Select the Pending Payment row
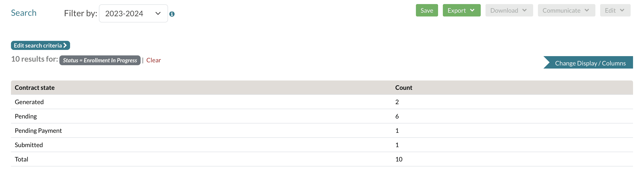Image resolution: width=644 pixels, height=171 pixels. [x=38, y=131]
